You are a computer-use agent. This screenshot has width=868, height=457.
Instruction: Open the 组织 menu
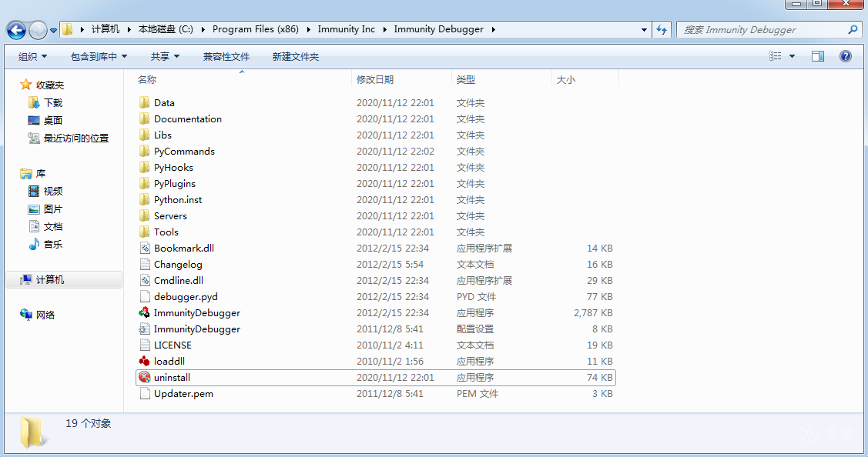tap(32, 56)
